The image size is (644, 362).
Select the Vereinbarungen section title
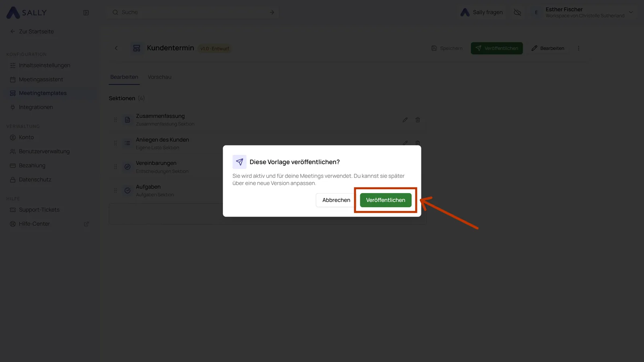coord(156,163)
